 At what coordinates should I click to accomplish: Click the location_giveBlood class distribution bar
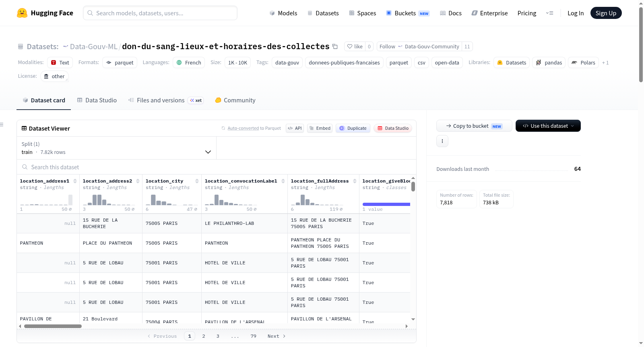pos(386,204)
